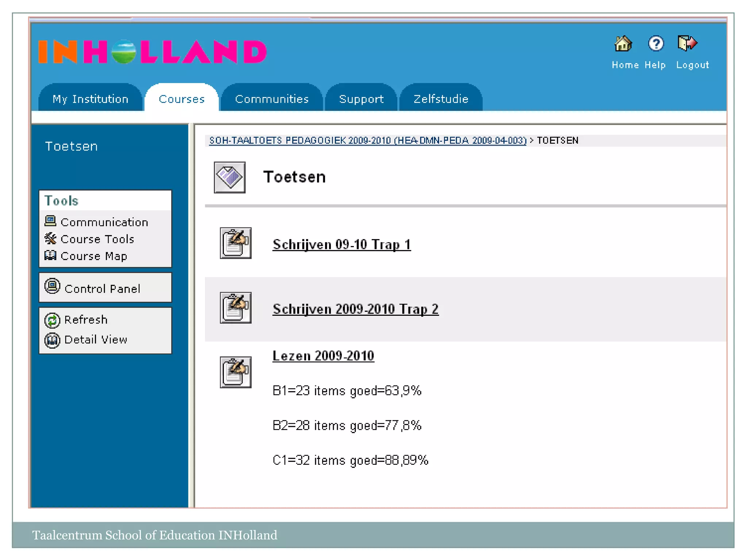Open Communication in the Tools panel
This screenshot has height=560, width=747.
click(x=104, y=222)
